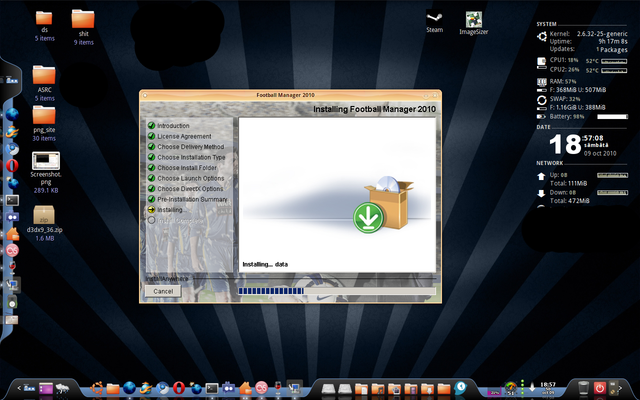Select the Choose Launch Options step

[x=191, y=178]
